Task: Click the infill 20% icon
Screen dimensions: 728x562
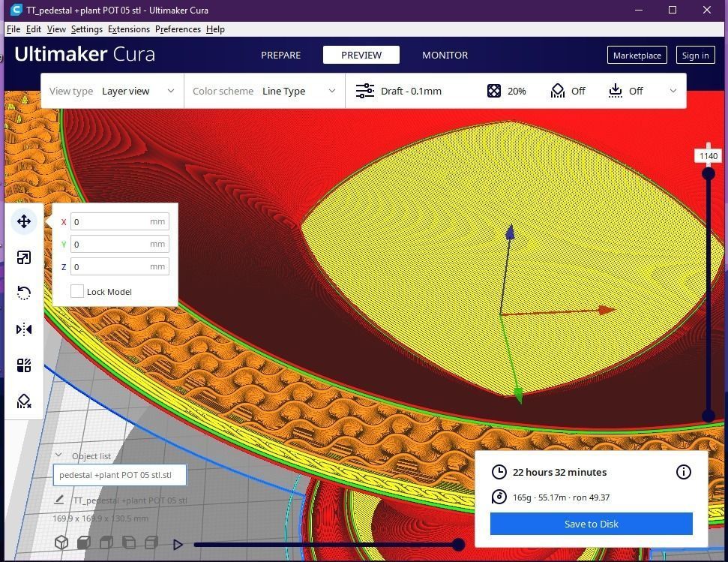Action: [494, 91]
